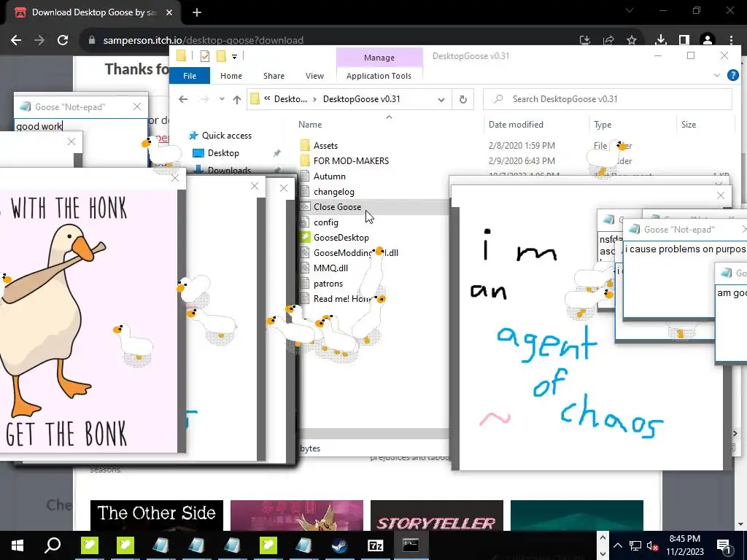The image size is (747, 560).
Task: Click share icon in browser address bar
Action: point(608,40)
